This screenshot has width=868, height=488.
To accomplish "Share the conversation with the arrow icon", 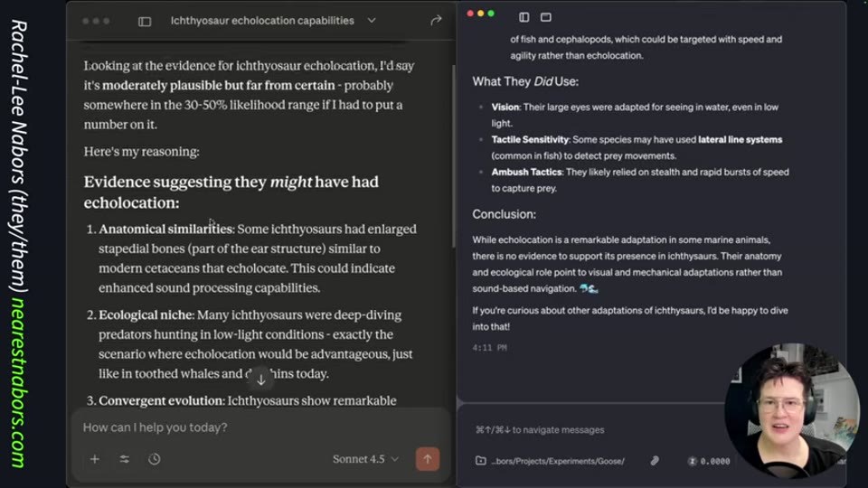I will click(x=436, y=21).
